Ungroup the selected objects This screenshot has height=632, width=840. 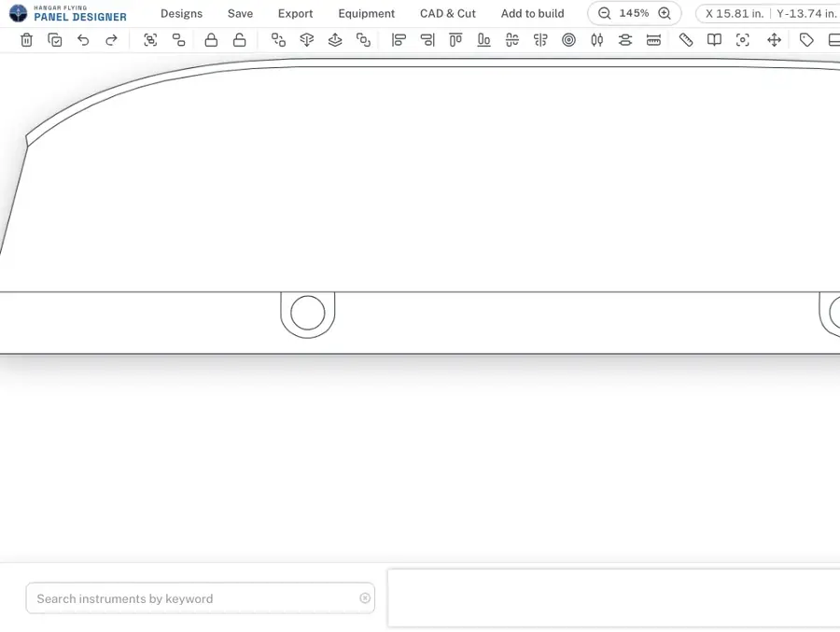coord(179,40)
